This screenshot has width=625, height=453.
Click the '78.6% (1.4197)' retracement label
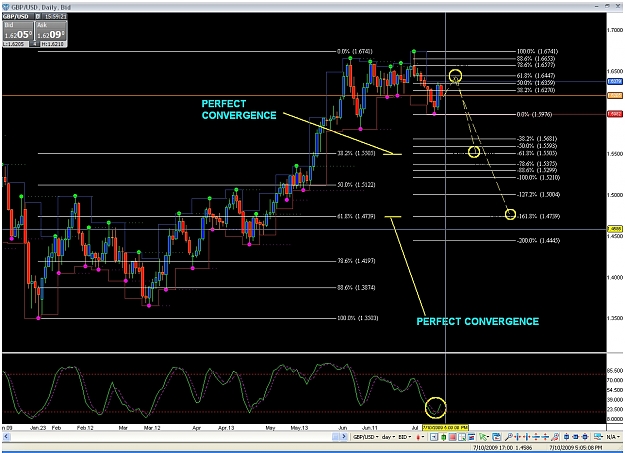pos(356,261)
